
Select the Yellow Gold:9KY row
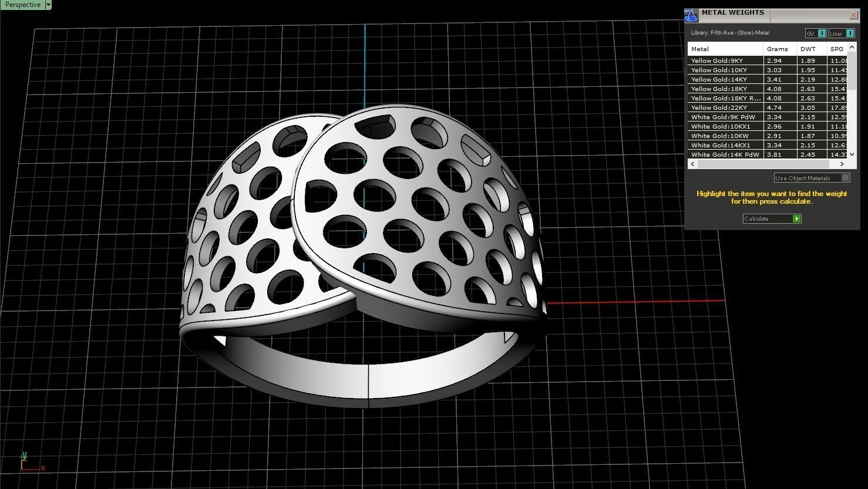tap(769, 60)
